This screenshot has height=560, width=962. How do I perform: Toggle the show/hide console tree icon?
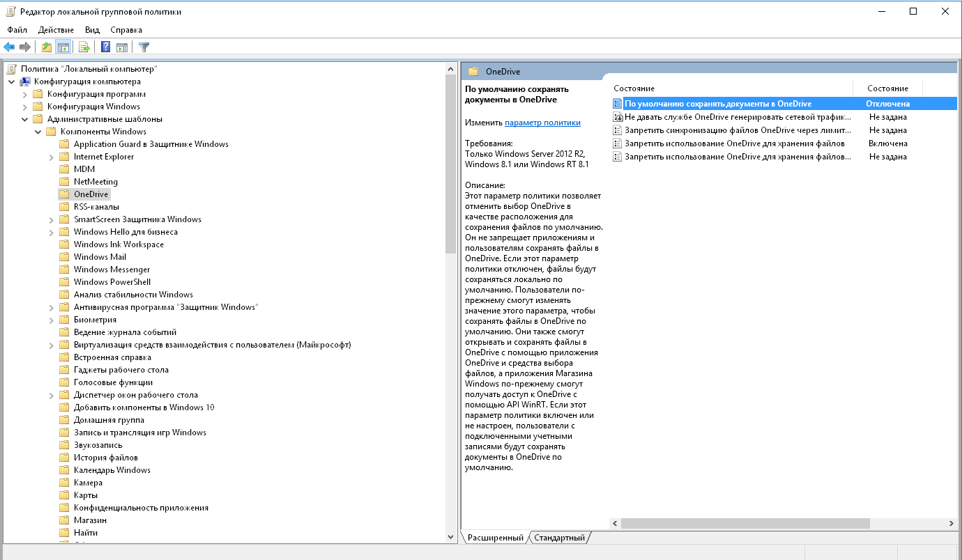tap(63, 47)
